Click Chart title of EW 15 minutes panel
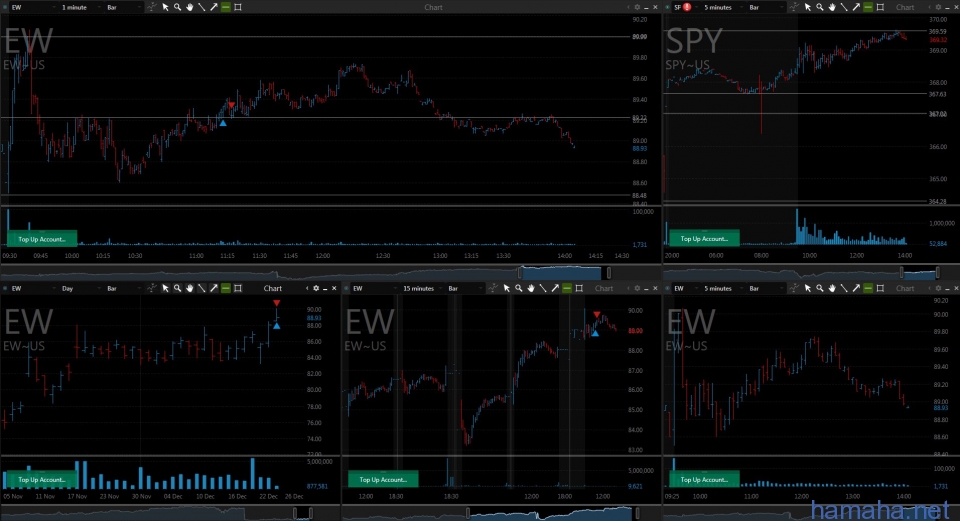960x521 pixels. pos(604,288)
